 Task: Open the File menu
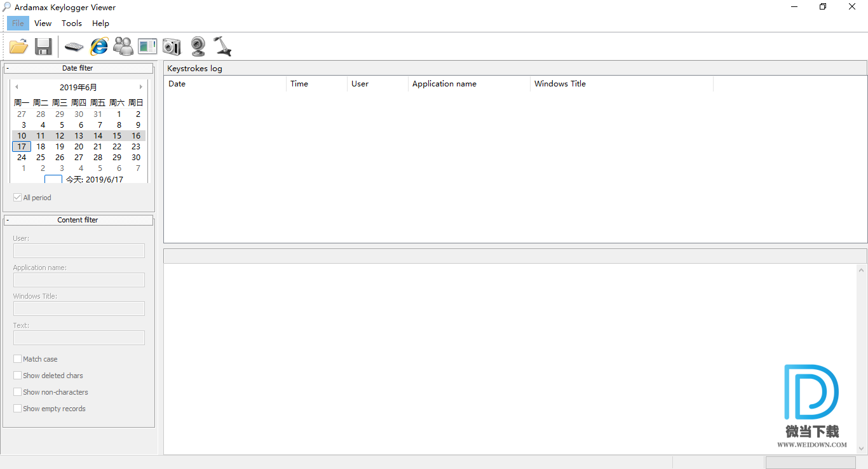pos(18,24)
